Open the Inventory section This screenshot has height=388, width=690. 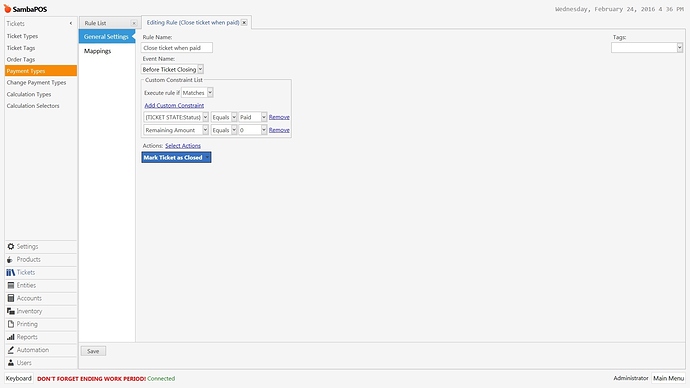tap(40, 311)
